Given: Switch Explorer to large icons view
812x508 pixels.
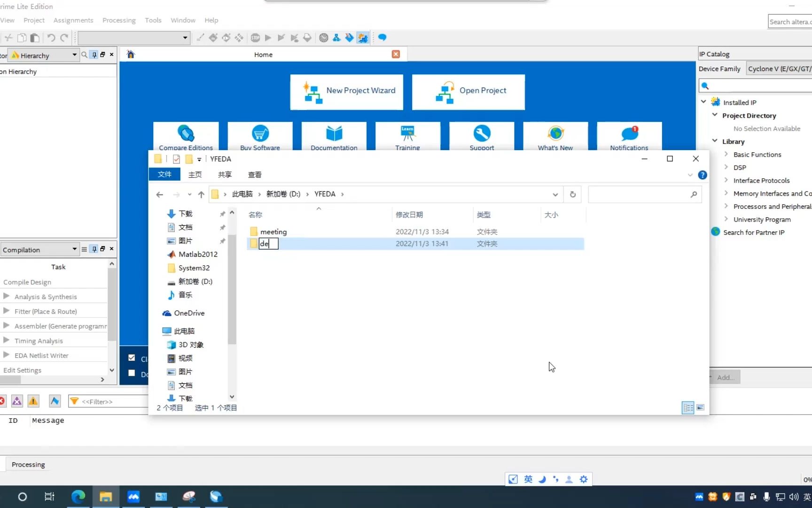Looking at the screenshot, I should [x=701, y=408].
